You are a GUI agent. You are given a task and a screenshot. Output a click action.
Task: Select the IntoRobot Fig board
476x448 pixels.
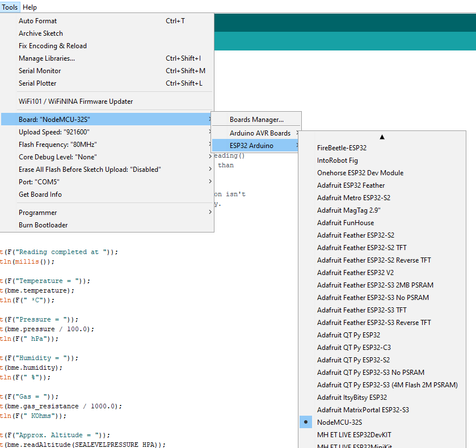point(382,160)
